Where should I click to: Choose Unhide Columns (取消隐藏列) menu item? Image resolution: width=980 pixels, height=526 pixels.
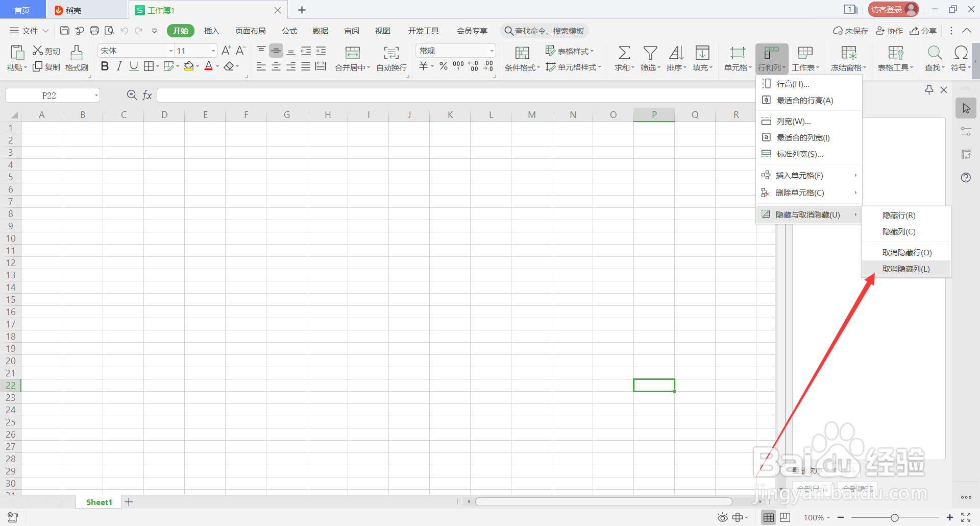[x=906, y=269]
